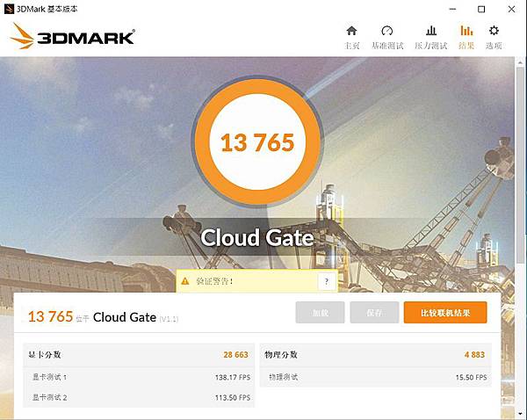Open the Home (主页) tab
This screenshot has width=527, height=420.
352,38
